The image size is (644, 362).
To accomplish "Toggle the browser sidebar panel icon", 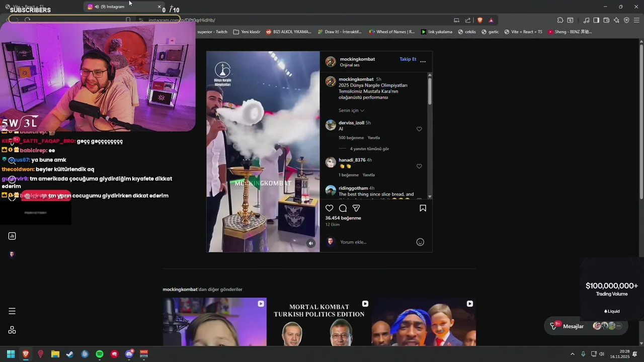I will coord(596,20).
